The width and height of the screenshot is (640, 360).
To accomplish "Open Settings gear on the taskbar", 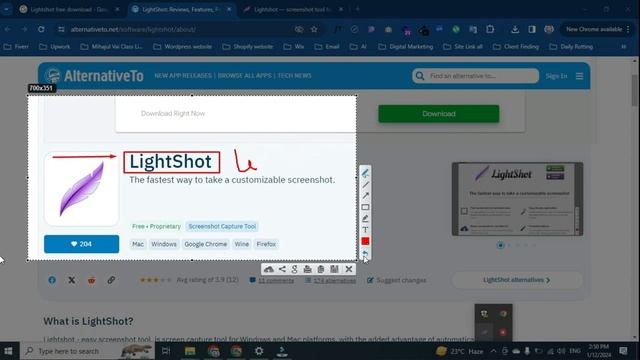I will [x=259, y=351].
